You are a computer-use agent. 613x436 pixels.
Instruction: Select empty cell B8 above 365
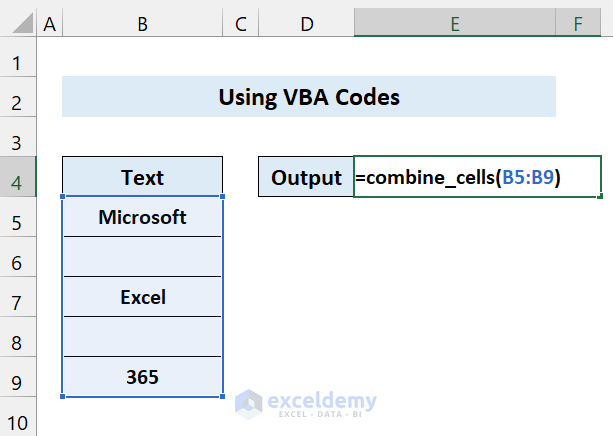(x=142, y=337)
